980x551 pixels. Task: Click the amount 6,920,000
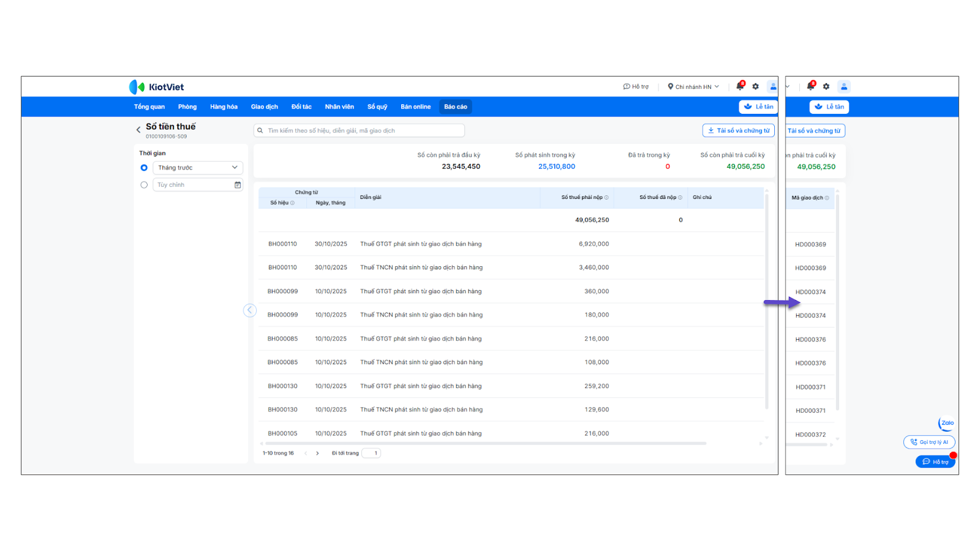pos(594,244)
